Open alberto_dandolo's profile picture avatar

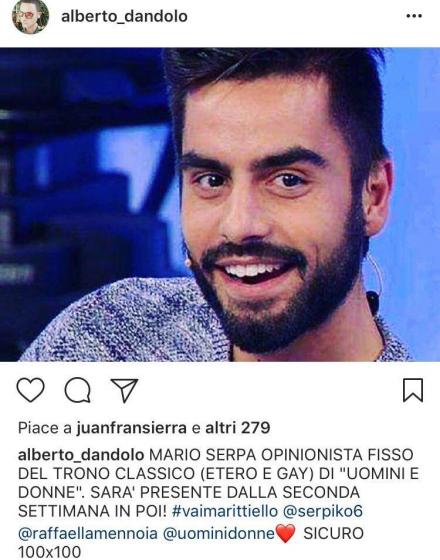(30, 16)
